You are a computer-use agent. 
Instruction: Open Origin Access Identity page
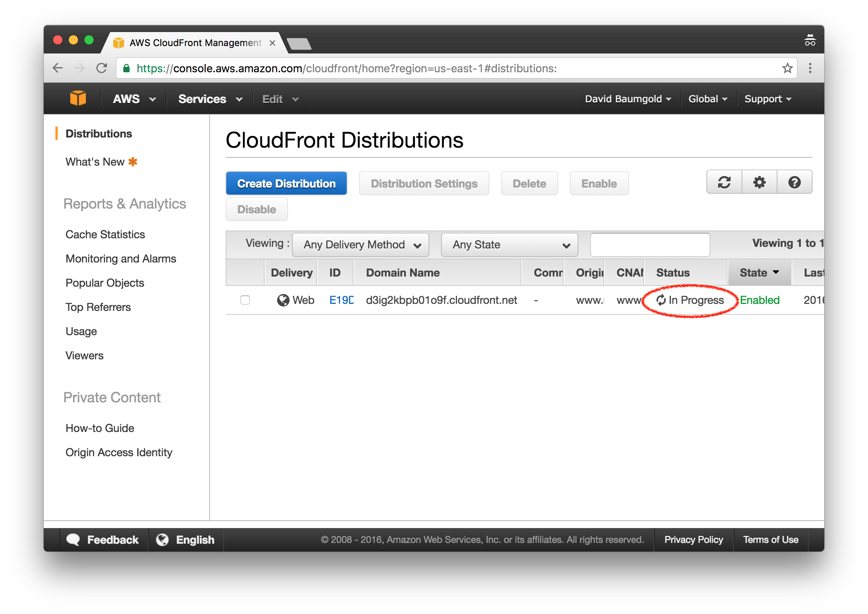pyautogui.click(x=119, y=452)
